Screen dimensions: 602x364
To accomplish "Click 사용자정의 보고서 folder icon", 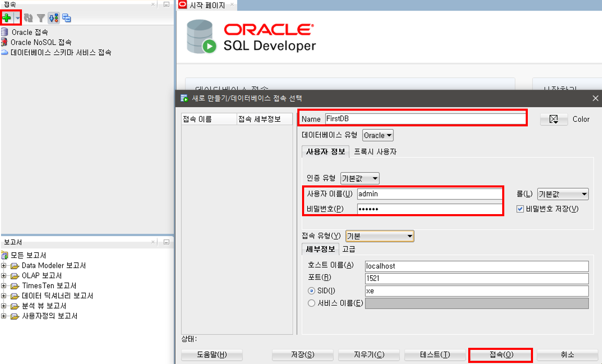I will [x=15, y=316].
